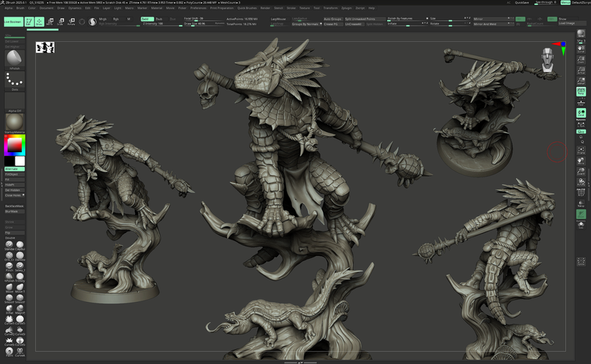Open the Alpha Off selector
Viewport: 591px width, 364px height.
14,102
